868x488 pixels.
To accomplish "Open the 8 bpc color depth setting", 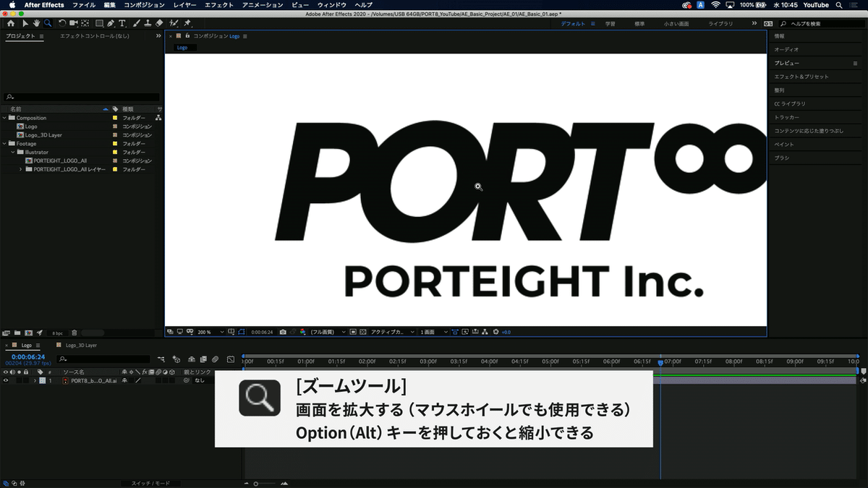I will pyautogui.click(x=57, y=333).
